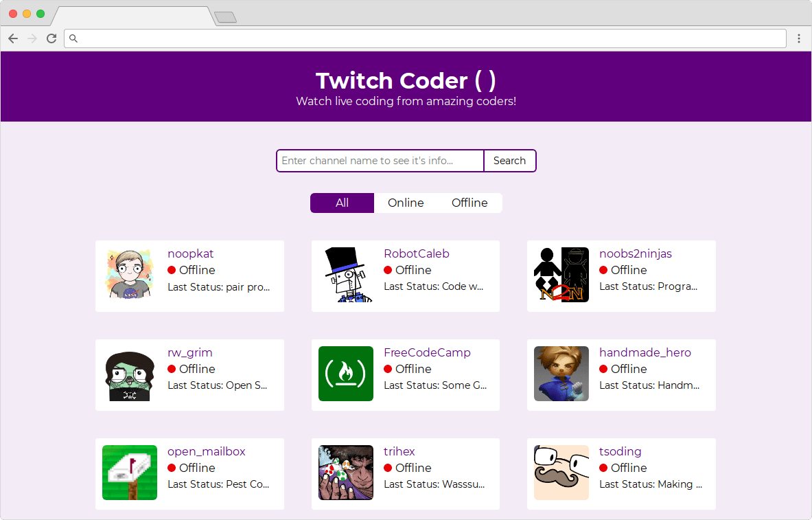This screenshot has height=520, width=812.
Task: Click the browser reload icon
Action: click(51, 38)
